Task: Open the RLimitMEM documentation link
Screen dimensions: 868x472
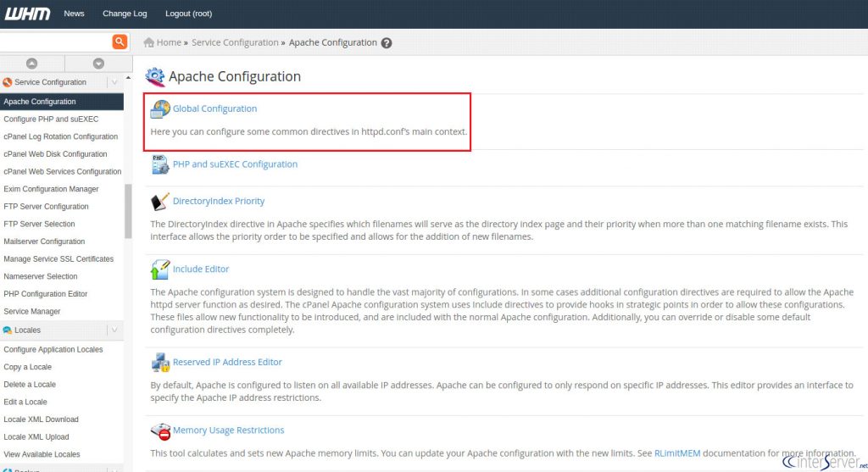Action: (x=677, y=453)
